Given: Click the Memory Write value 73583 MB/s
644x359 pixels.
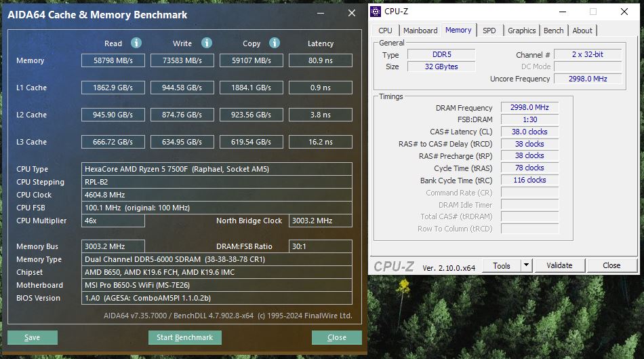Looking at the screenshot, I should [182, 60].
